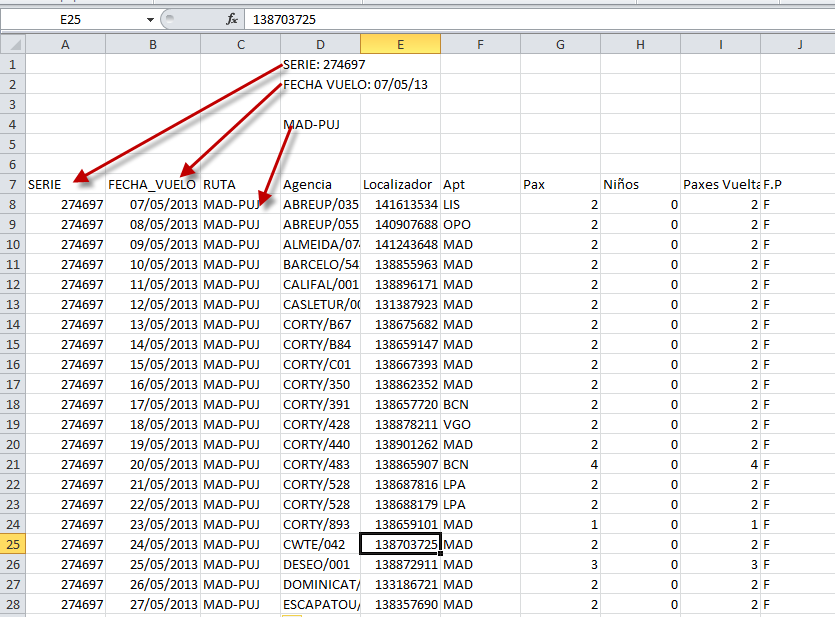Select cell with agency DOMINICAT
The height and width of the screenshot is (617, 835).
[320, 584]
